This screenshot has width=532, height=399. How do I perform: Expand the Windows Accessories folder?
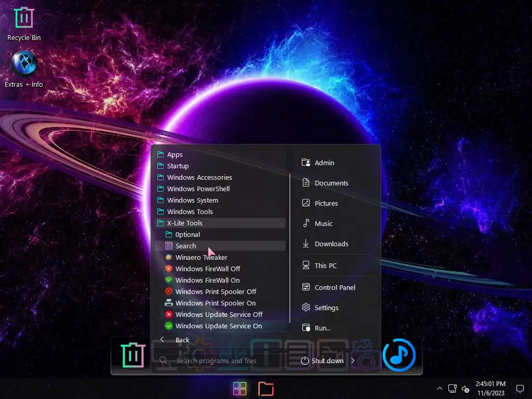click(x=220, y=178)
